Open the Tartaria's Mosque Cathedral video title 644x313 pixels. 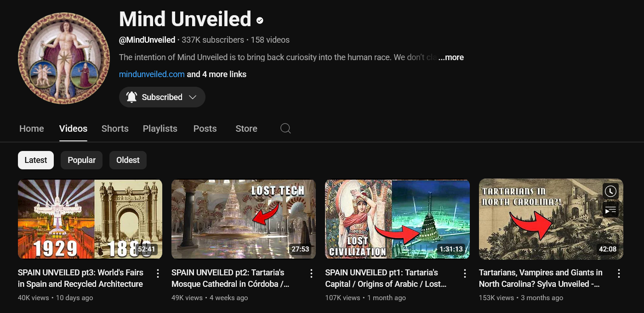[230, 278]
